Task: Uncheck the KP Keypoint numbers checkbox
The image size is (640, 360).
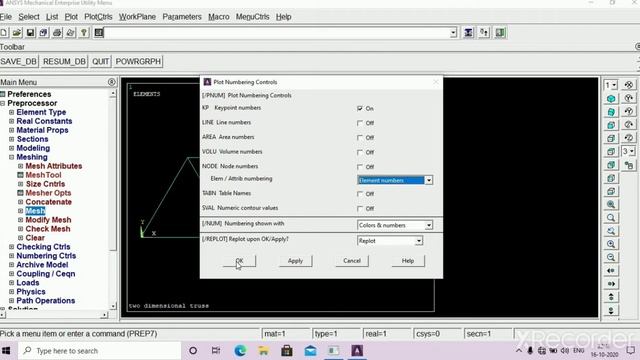Action: (360, 108)
